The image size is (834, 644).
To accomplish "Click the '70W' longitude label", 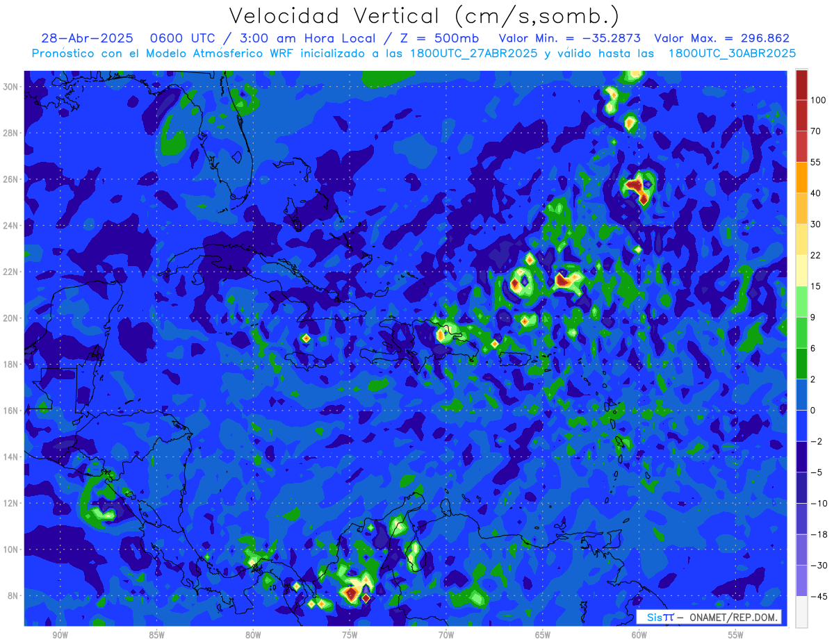I will point(446,635).
